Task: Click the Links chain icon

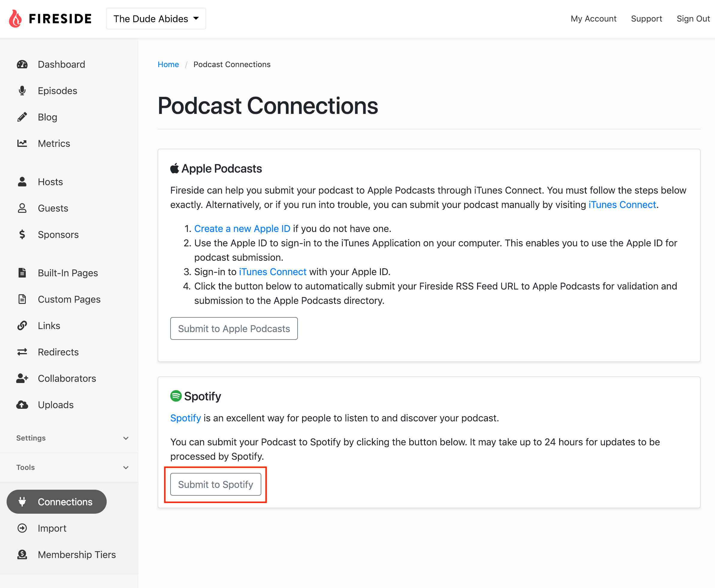Action: [x=22, y=325]
